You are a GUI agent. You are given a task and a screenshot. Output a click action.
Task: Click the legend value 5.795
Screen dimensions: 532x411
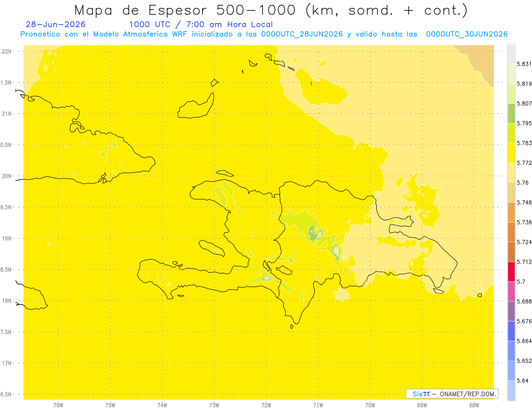click(524, 123)
